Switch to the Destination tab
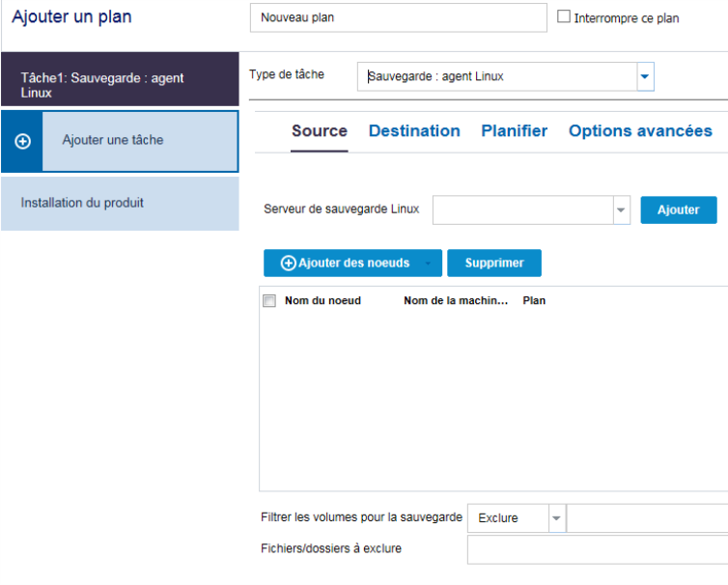Screen dimensions: 728x585 click(x=414, y=131)
